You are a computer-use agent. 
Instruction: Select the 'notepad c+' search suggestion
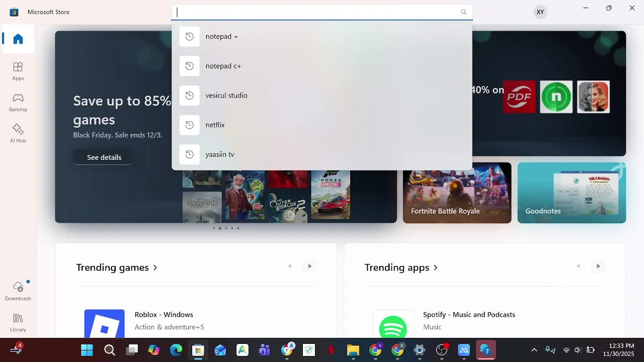click(x=322, y=66)
